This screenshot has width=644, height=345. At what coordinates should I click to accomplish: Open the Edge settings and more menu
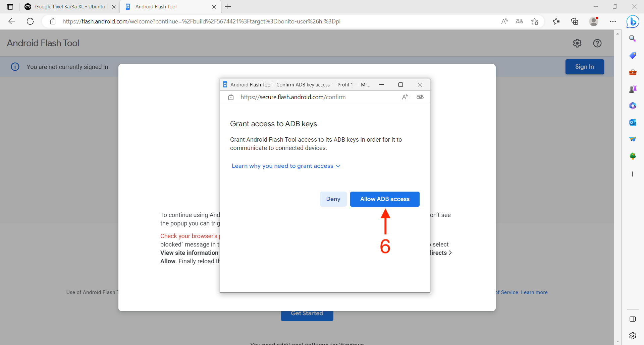pyautogui.click(x=613, y=21)
